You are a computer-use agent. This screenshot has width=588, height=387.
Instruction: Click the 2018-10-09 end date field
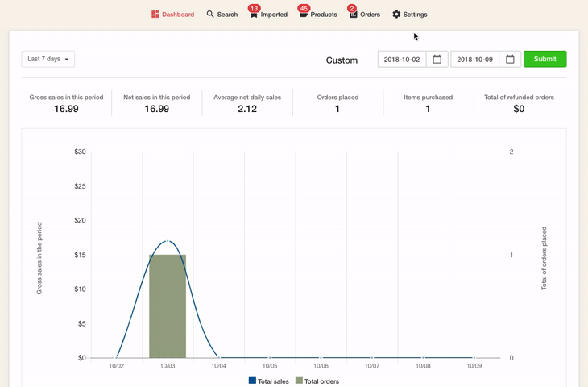click(474, 59)
